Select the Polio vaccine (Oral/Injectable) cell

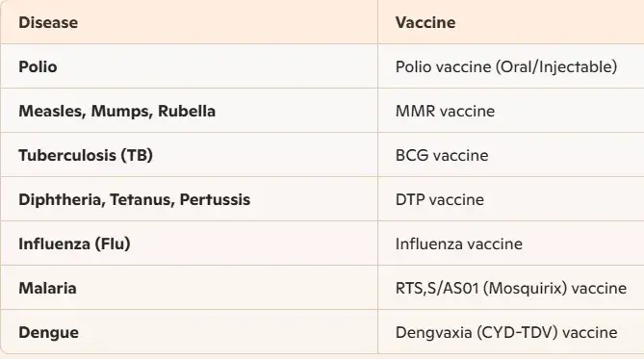coord(511,66)
